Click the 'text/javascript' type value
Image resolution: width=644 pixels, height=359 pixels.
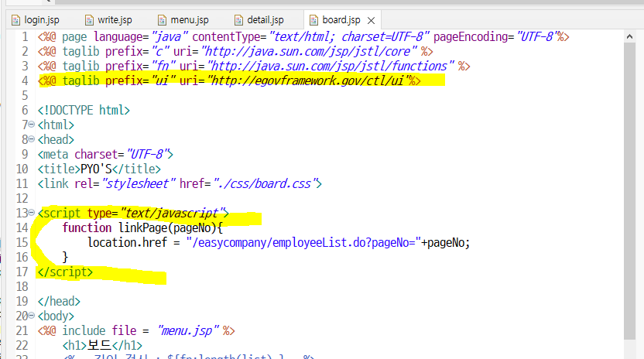pos(172,214)
